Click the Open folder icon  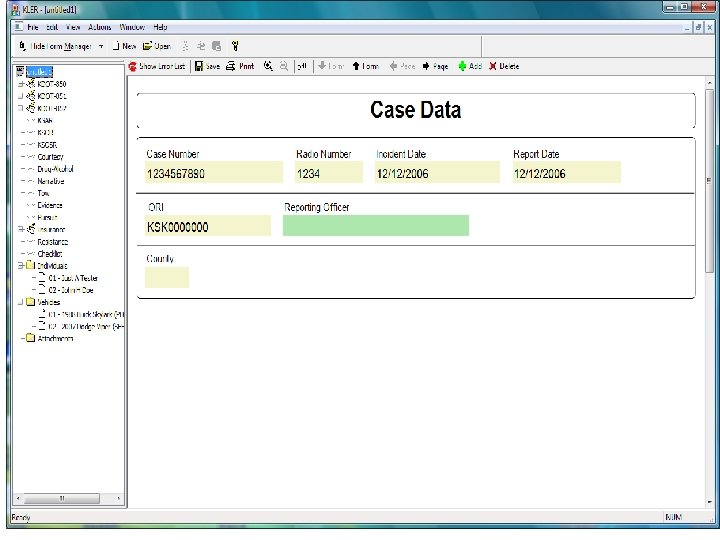[147, 46]
